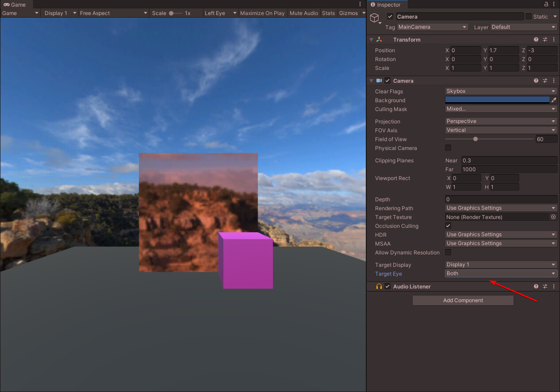The height and width of the screenshot is (392, 560).
Task: Open the Clear Flags dropdown
Action: [x=501, y=91]
